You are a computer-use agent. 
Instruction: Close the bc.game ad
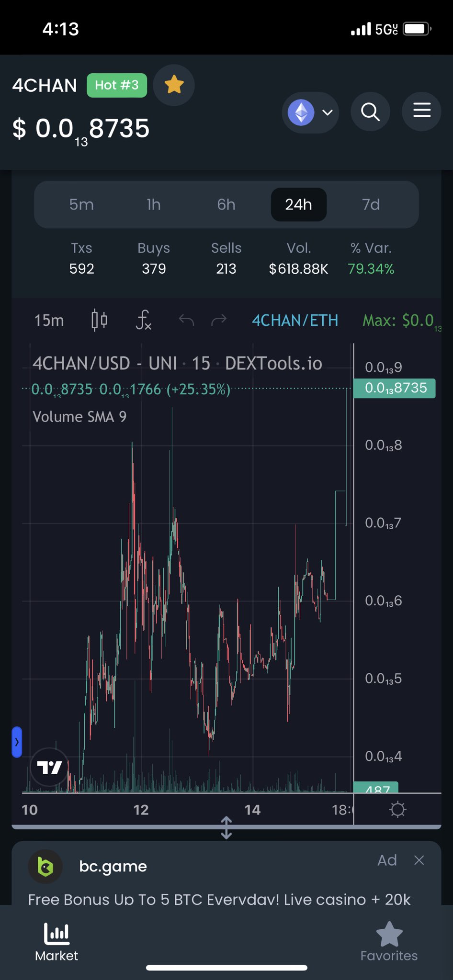pos(419,860)
